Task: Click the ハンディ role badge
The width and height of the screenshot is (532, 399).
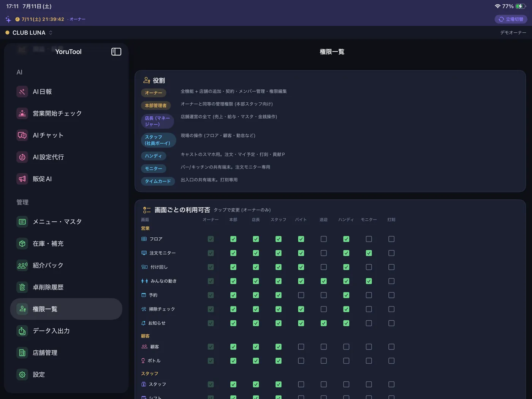Action: click(x=154, y=156)
